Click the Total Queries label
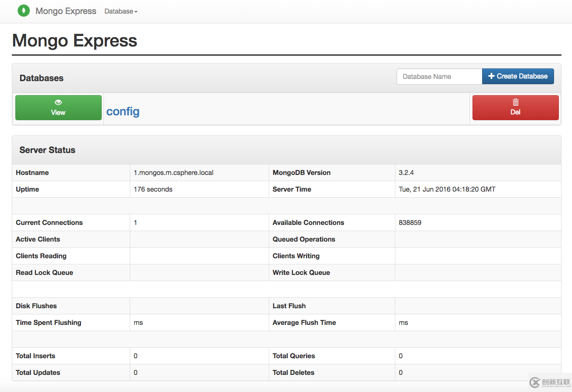The height and width of the screenshot is (392, 572). pos(294,356)
